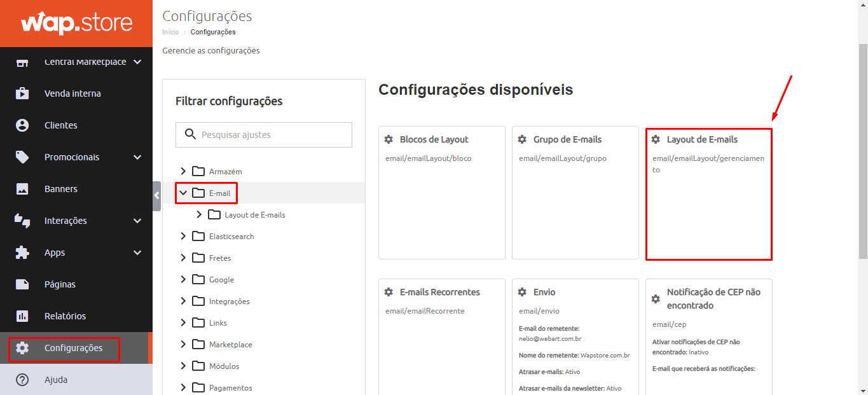Open E-mails Recorrentes settings card
868x395 pixels.
pyautogui.click(x=442, y=337)
